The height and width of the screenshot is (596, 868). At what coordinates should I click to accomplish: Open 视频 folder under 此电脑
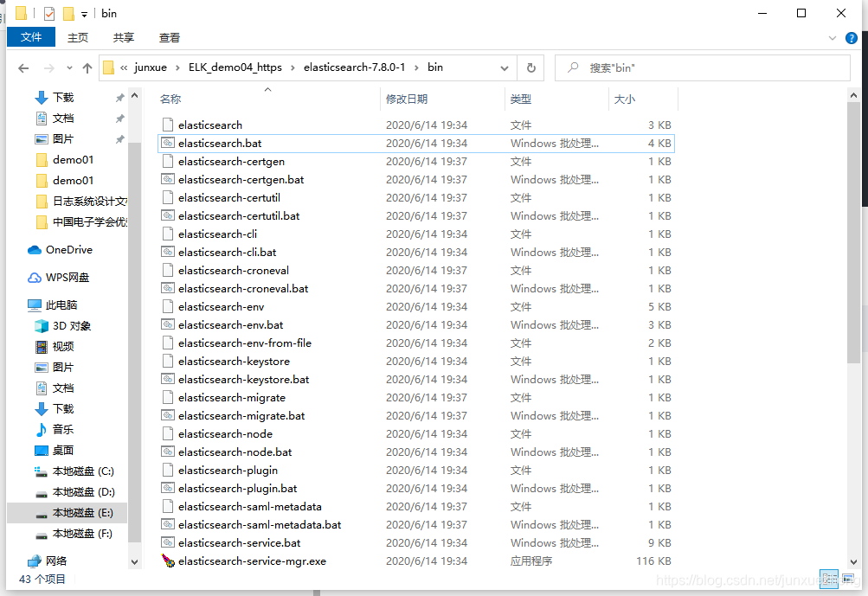click(63, 346)
